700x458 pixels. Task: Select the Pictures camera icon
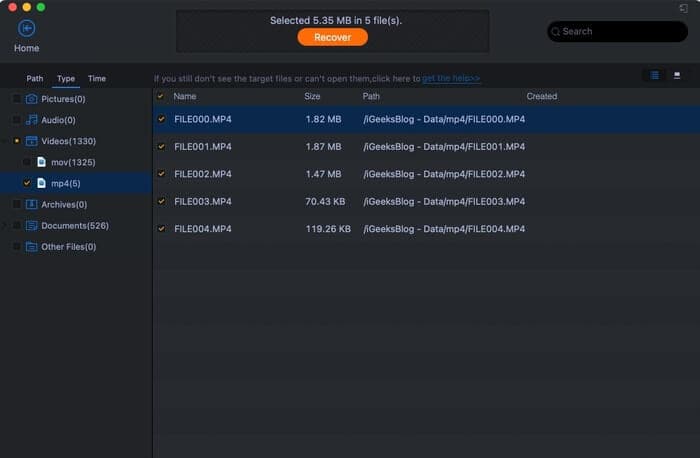[31, 99]
